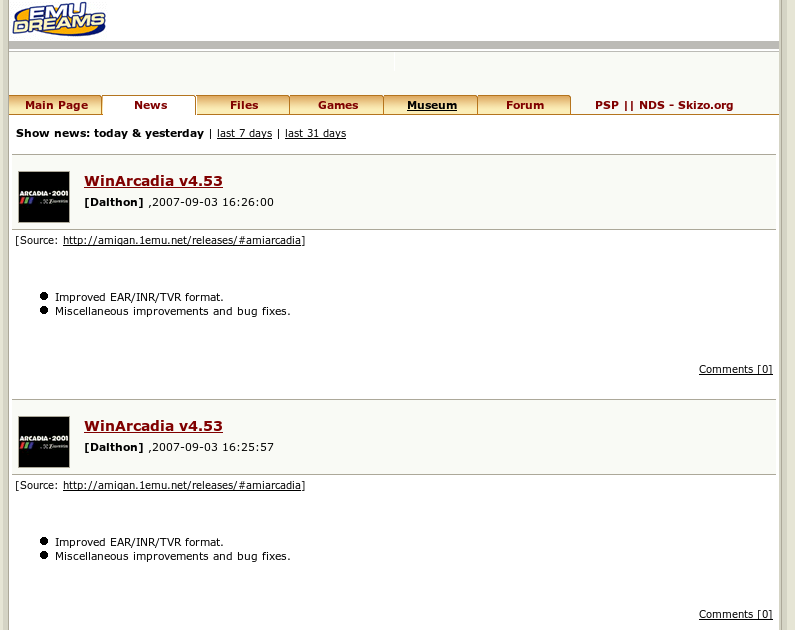This screenshot has width=795, height=630.
Task: Click 'Show news: today & yesterday' text
Action: click(x=110, y=133)
